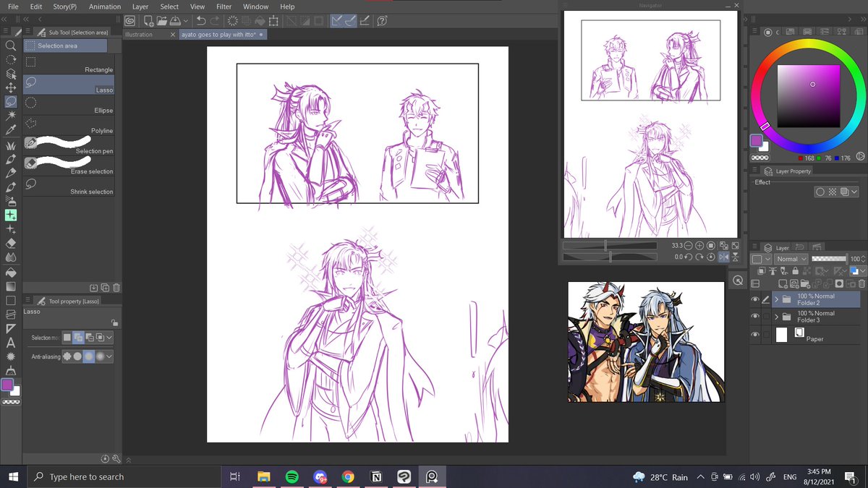The image size is (868, 488).
Task: Choose the Rectangle selection sub tool
Action: pyautogui.click(x=69, y=66)
